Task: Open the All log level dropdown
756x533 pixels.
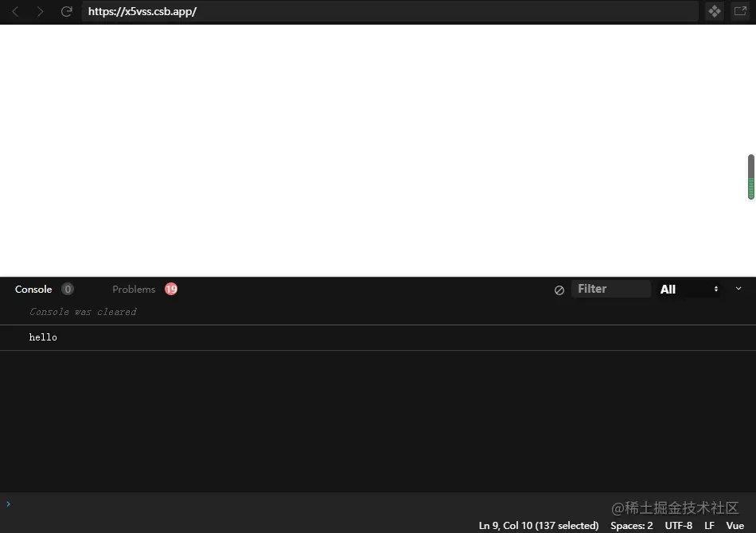Action: point(689,289)
